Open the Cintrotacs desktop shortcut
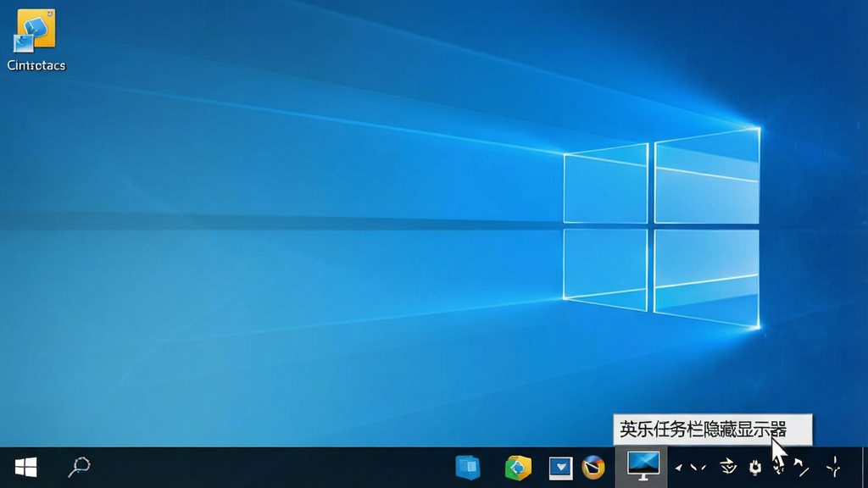 click(36, 41)
